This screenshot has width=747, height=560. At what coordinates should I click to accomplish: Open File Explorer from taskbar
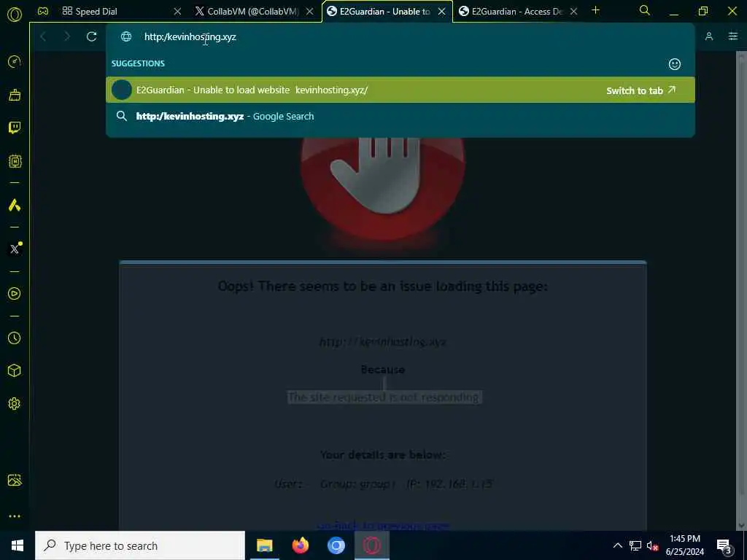point(264,545)
